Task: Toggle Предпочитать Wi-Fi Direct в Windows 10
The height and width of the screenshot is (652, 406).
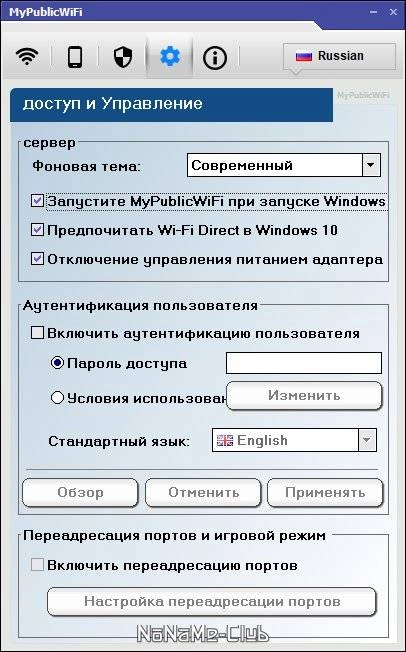Action: (37, 230)
